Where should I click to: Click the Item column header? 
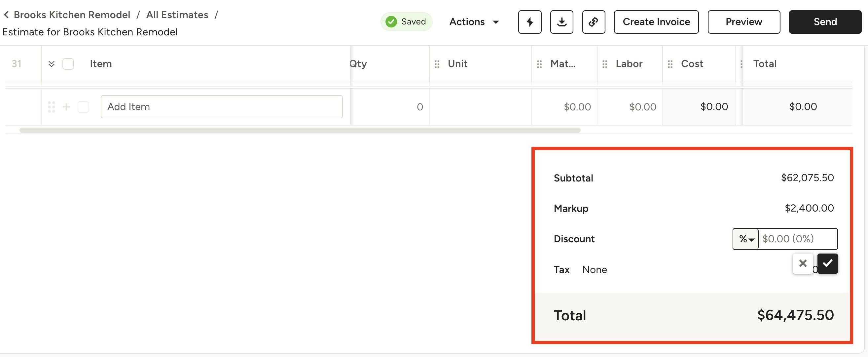(101, 64)
